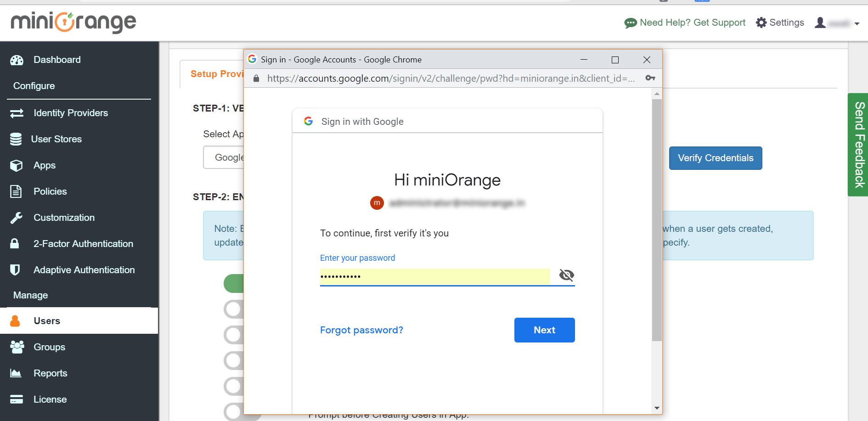Open the user account dropdown arrow

(857, 24)
